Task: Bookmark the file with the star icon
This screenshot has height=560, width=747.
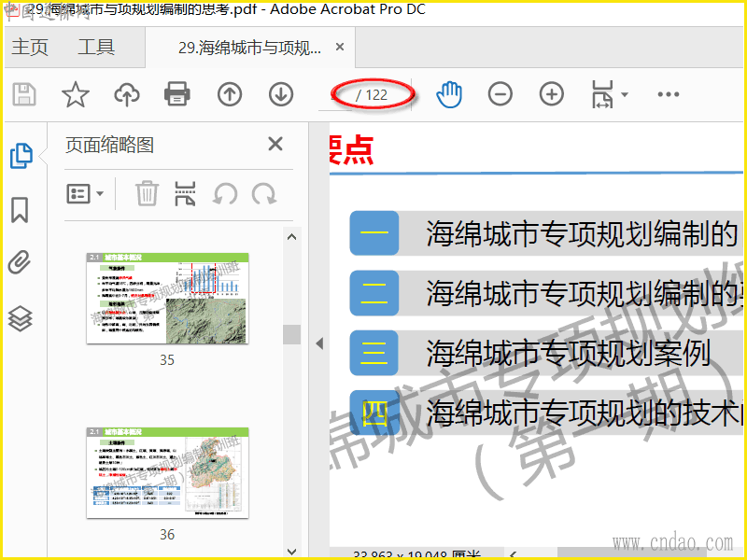Action: (x=76, y=94)
